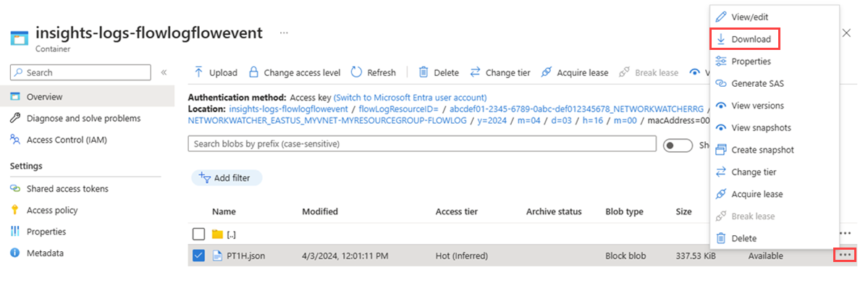
Task: Open the ellipsis menu for PT1H.json
Action: (845, 255)
